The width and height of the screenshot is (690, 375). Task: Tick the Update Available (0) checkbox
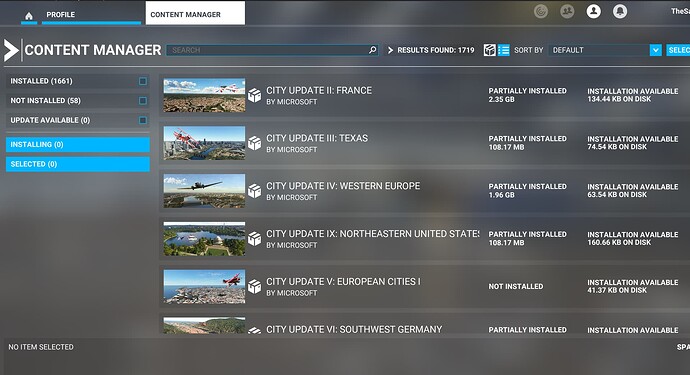pyautogui.click(x=143, y=120)
